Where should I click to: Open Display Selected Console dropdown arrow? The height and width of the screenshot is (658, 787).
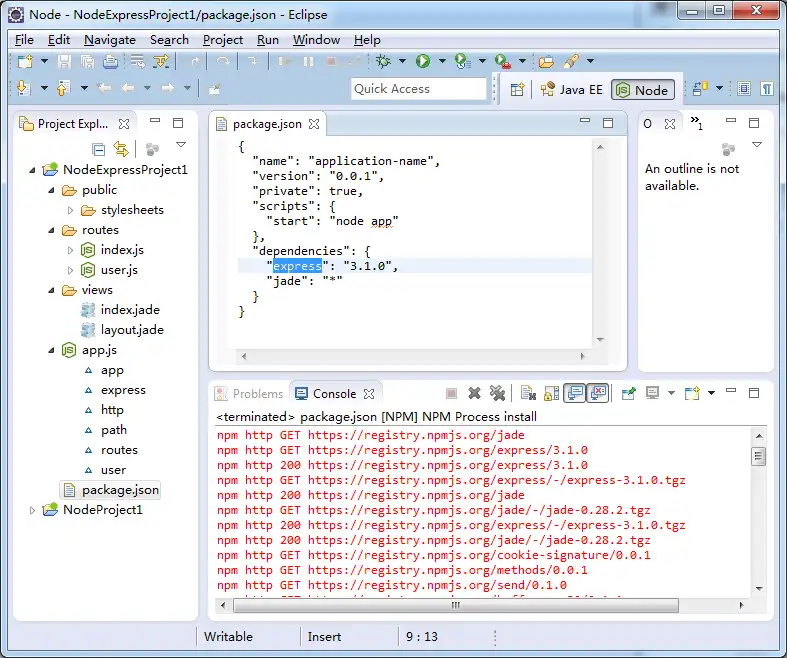[x=671, y=393]
